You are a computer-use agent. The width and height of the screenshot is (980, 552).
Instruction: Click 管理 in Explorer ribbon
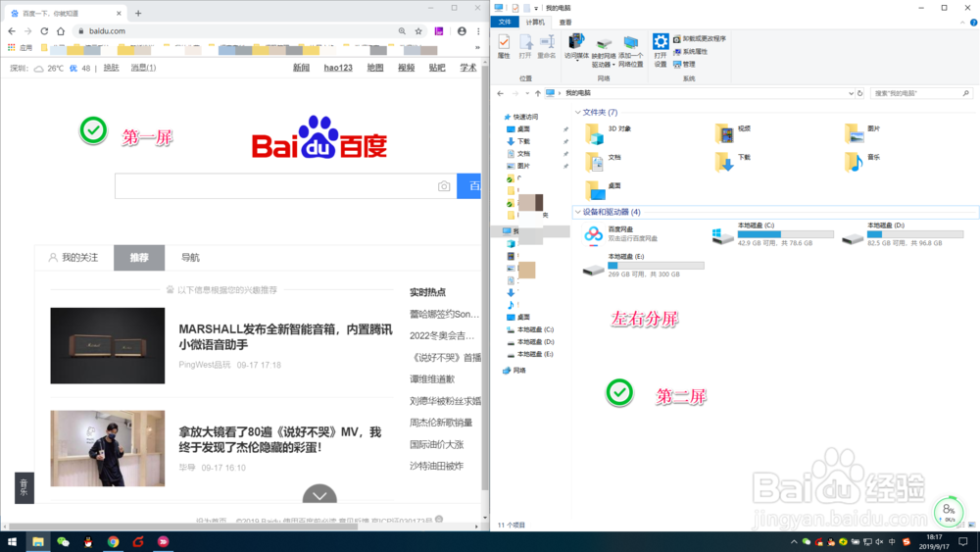pos(684,64)
